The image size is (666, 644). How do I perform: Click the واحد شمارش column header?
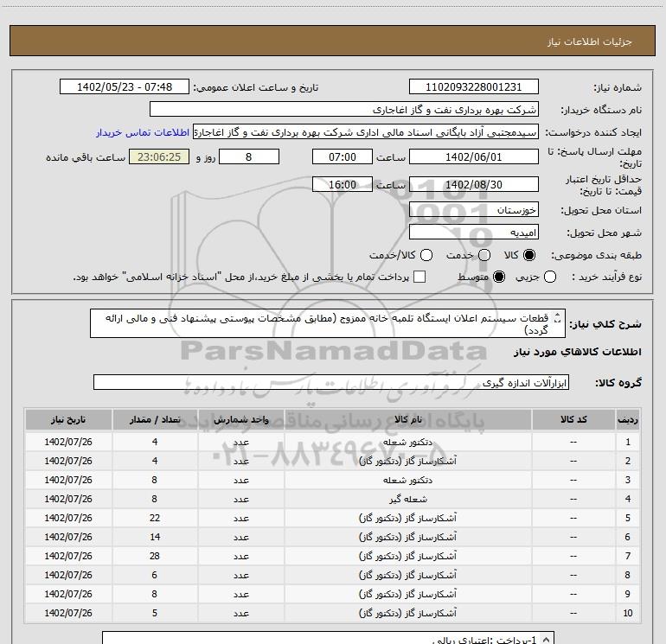(x=240, y=419)
